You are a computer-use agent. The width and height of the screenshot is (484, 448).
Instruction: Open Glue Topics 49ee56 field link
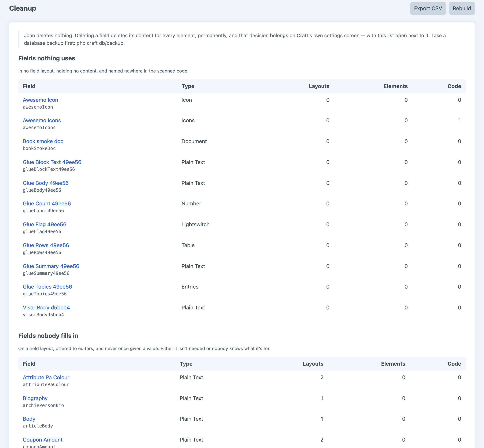point(47,287)
